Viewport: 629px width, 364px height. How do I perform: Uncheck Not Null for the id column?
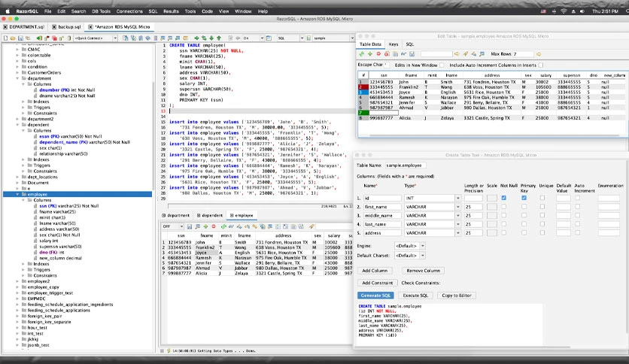point(504,198)
